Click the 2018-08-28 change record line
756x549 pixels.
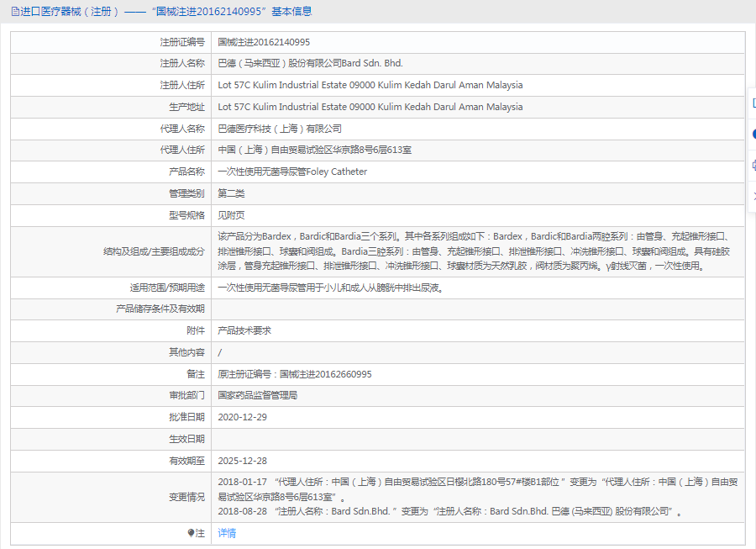[450, 511]
